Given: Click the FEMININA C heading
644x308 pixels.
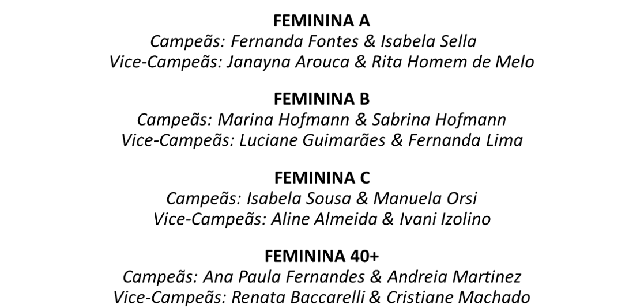Looking at the screenshot, I should [322, 177].
